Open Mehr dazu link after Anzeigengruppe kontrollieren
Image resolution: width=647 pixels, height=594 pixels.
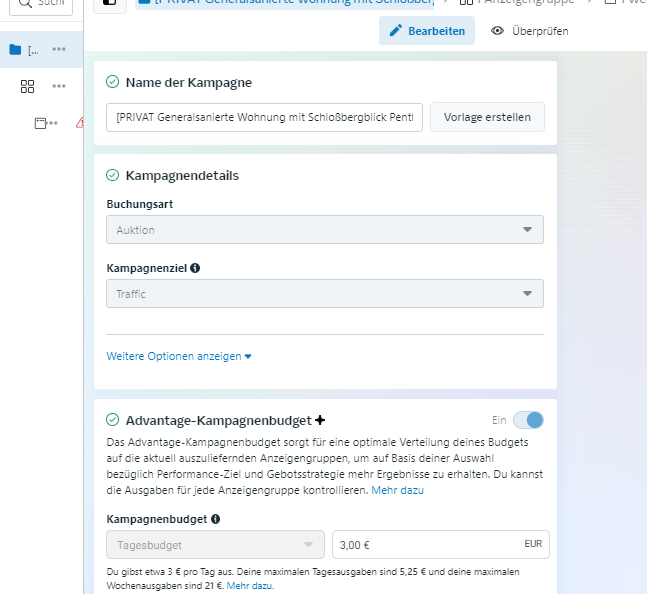click(397, 490)
